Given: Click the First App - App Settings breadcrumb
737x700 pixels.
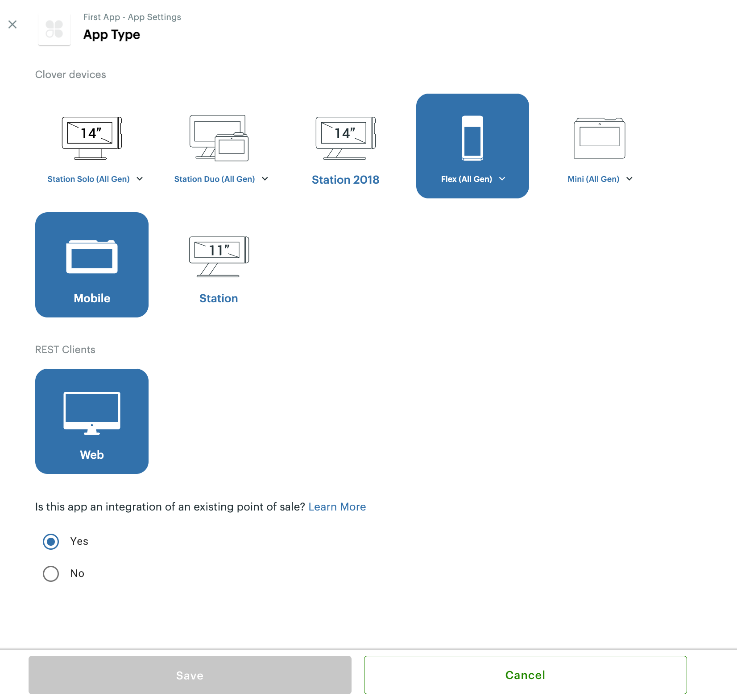Looking at the screenshot, I should (x=132, y=17).
